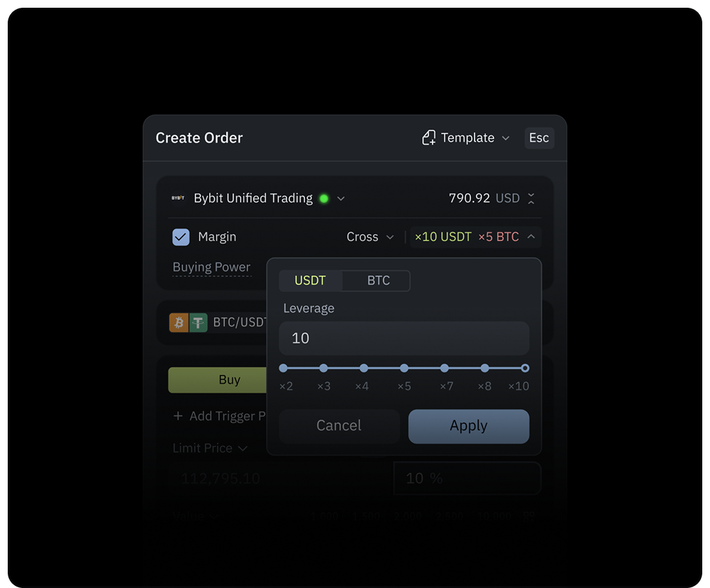The height and width of the screenshot is (588, 710).
Task: Click the Add Trigger Price link
Action: 219,416
